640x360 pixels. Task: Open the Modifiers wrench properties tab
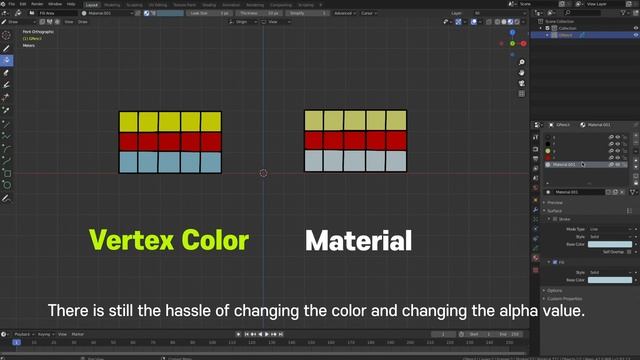pyautogui.click(x=536, y=210)
